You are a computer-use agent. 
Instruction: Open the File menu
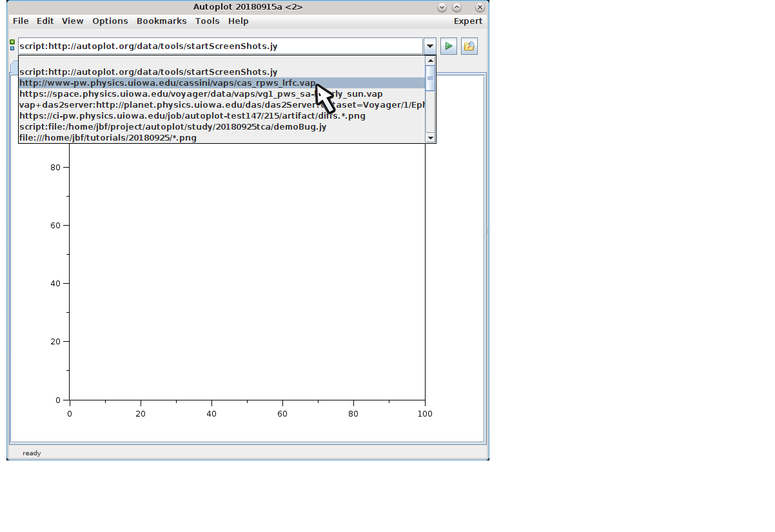(21, 21)
